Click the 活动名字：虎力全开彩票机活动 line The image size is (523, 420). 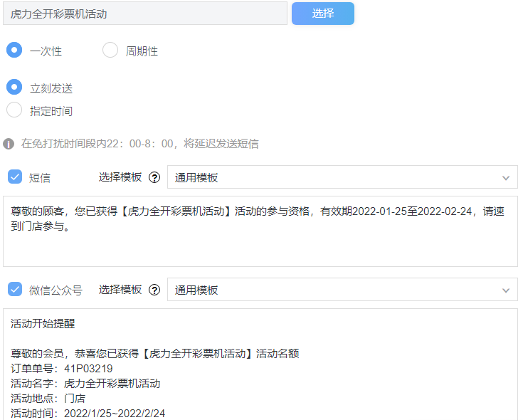click(x=85, y=383)
